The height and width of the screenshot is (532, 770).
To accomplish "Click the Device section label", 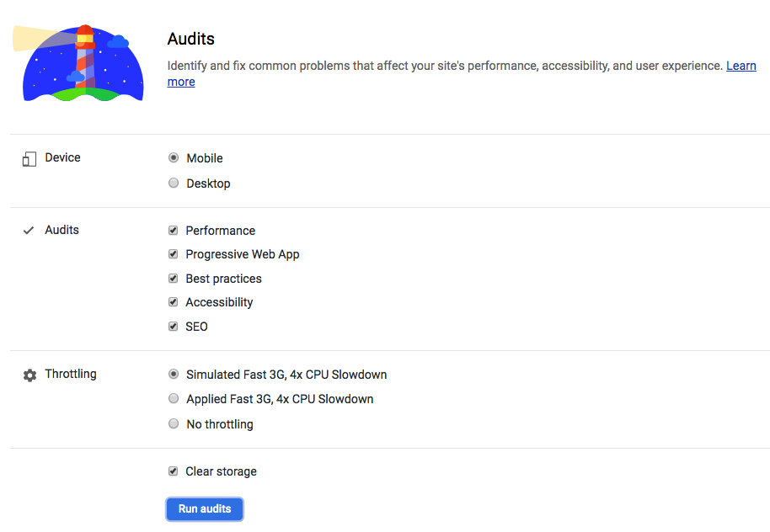I will pos(64,157).
